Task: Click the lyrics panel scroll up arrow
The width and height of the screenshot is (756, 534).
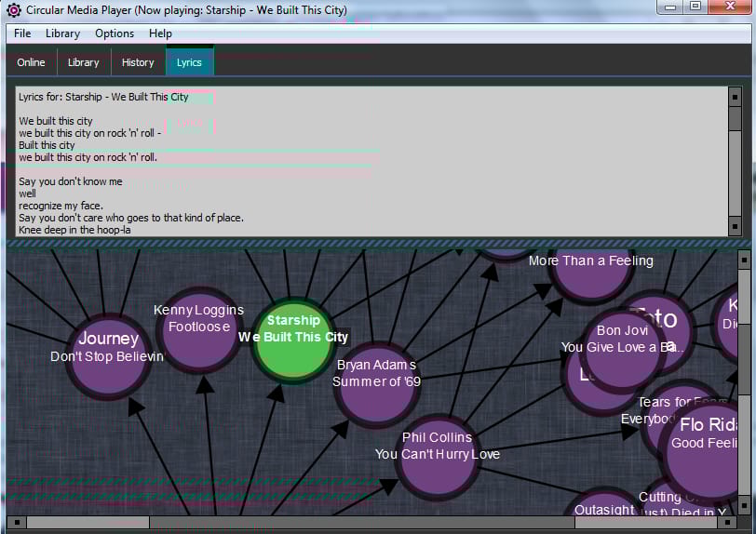Action: [735, 97]
